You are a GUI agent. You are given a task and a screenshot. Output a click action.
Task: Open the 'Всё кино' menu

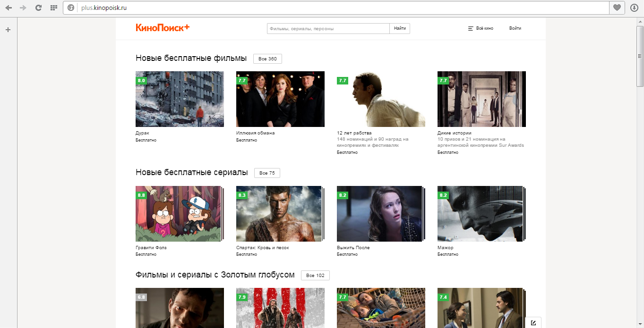coord(481,28)
